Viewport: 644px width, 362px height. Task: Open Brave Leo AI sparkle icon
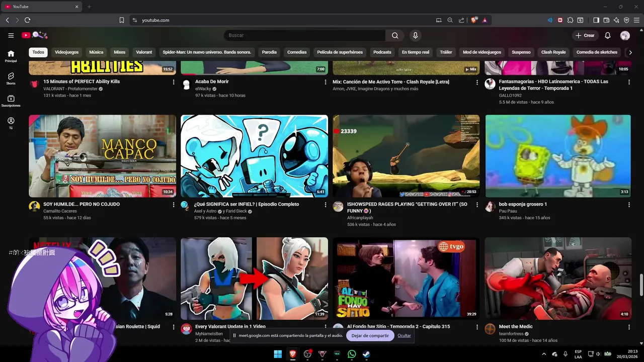616,20
